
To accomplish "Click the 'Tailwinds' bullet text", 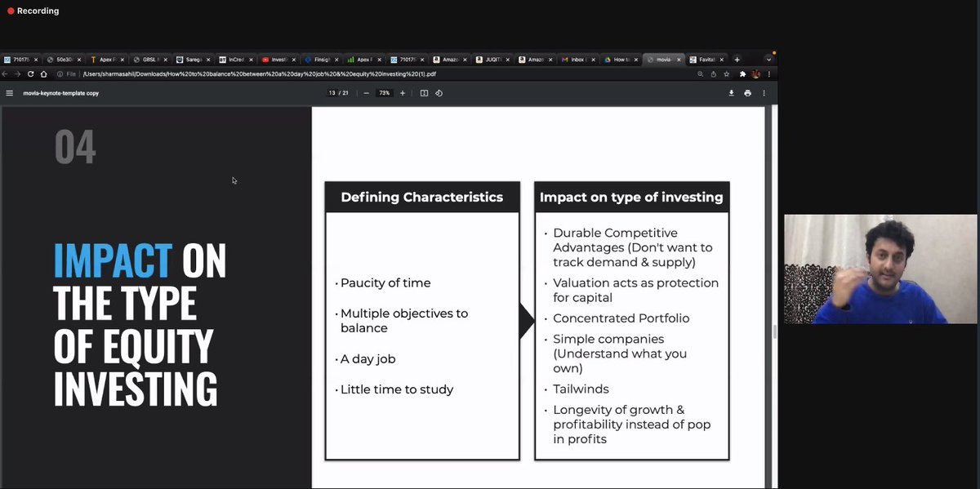I will [581, 389].
